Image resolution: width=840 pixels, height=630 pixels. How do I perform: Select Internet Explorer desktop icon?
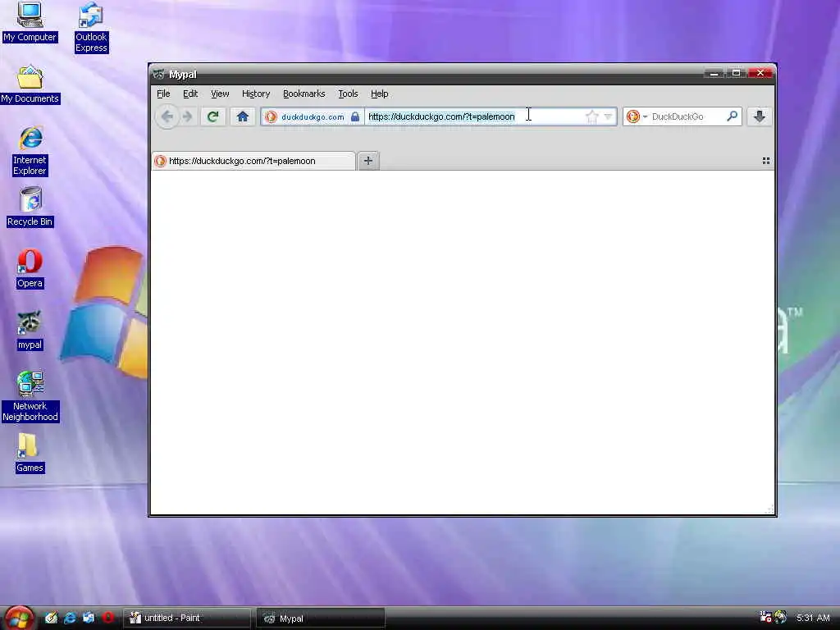click(30, 151)
